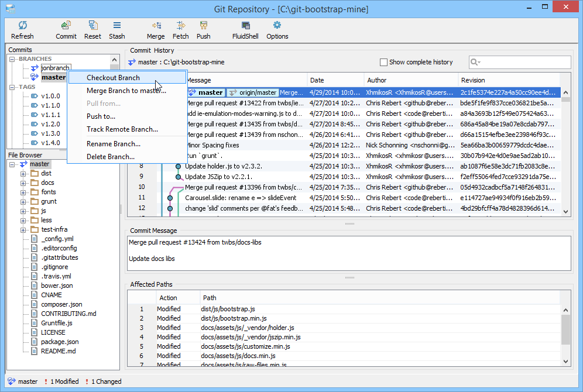
Task: Open the Options gear icon
Action: point(277,25)
